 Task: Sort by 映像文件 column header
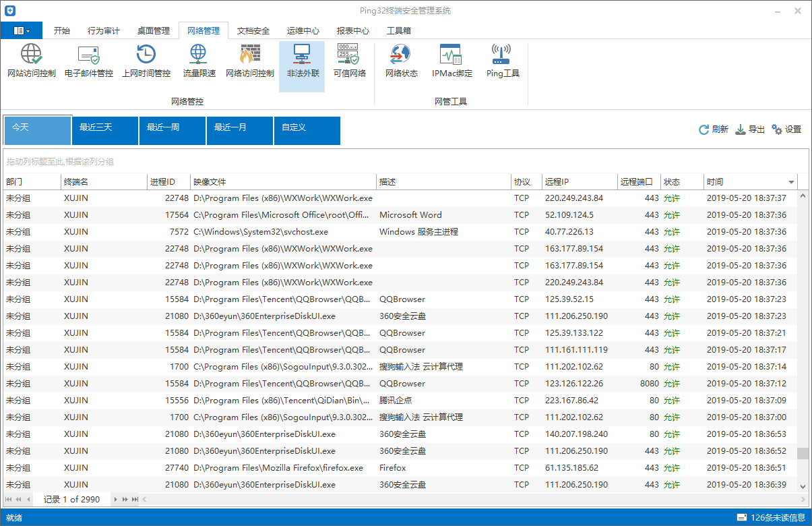[283, 182]
